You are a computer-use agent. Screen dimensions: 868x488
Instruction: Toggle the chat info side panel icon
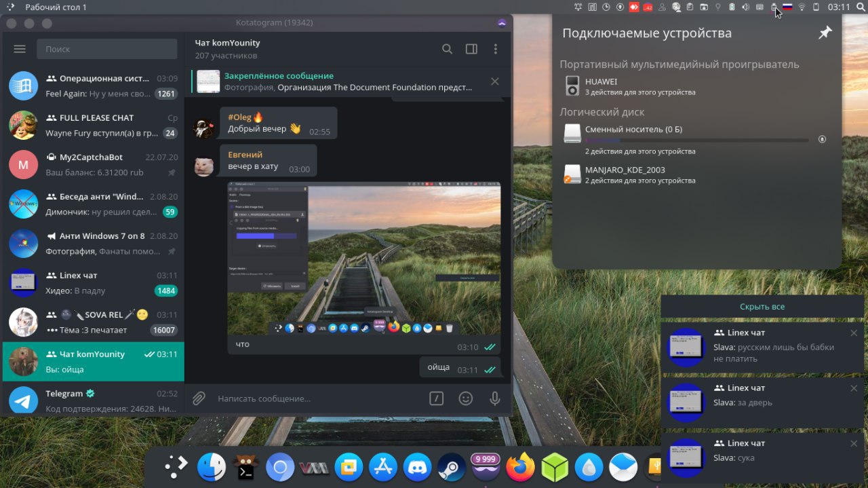[471, 49]
